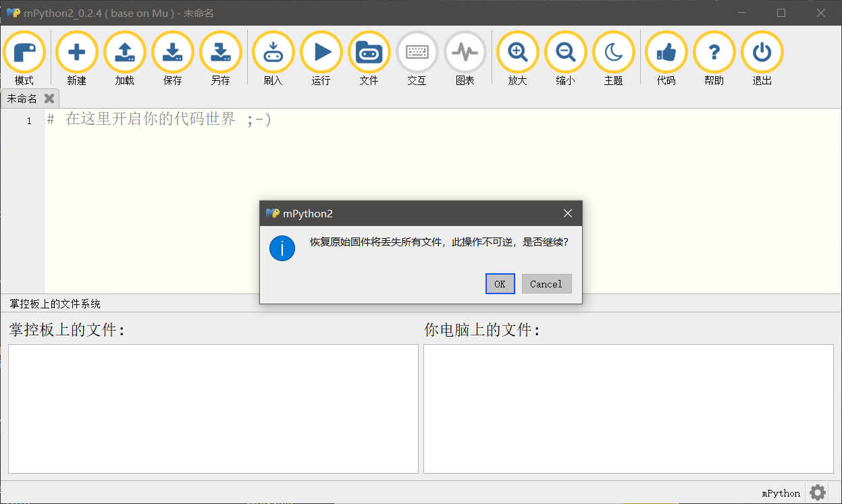Image resolution: width=842 pixels, height=504 pixels.
Task: Run the script with 运行
Action: pyautogui.click(x=321, y=59)
